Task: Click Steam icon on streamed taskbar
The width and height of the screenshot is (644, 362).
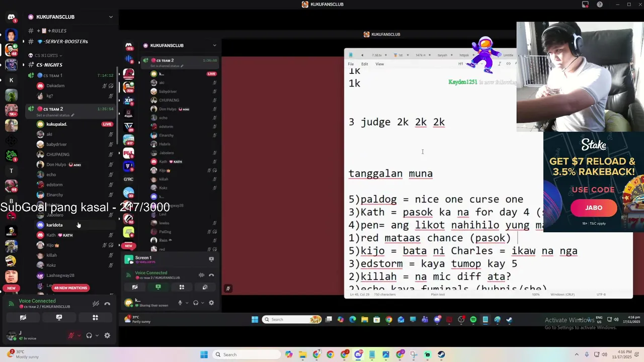Action: (509, 319)
